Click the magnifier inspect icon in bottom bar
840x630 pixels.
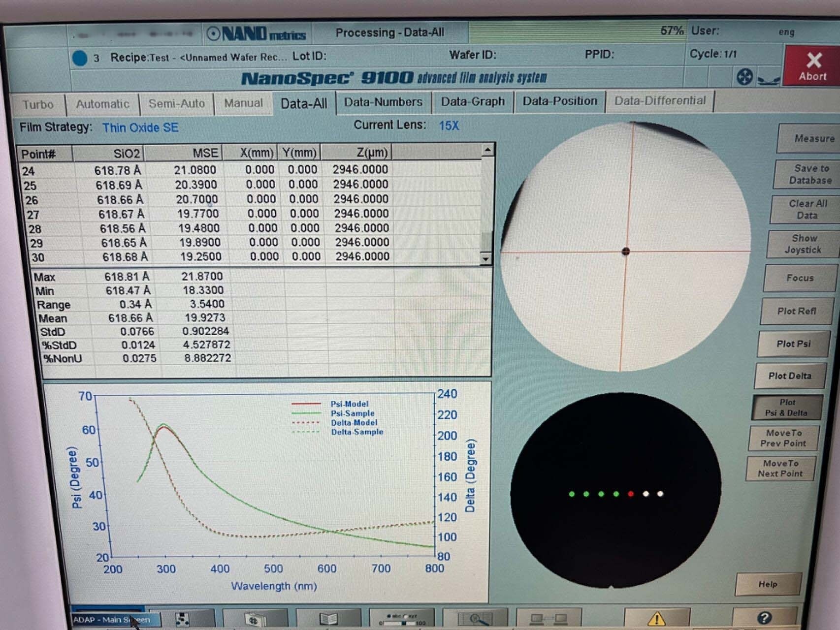[475, 619]
